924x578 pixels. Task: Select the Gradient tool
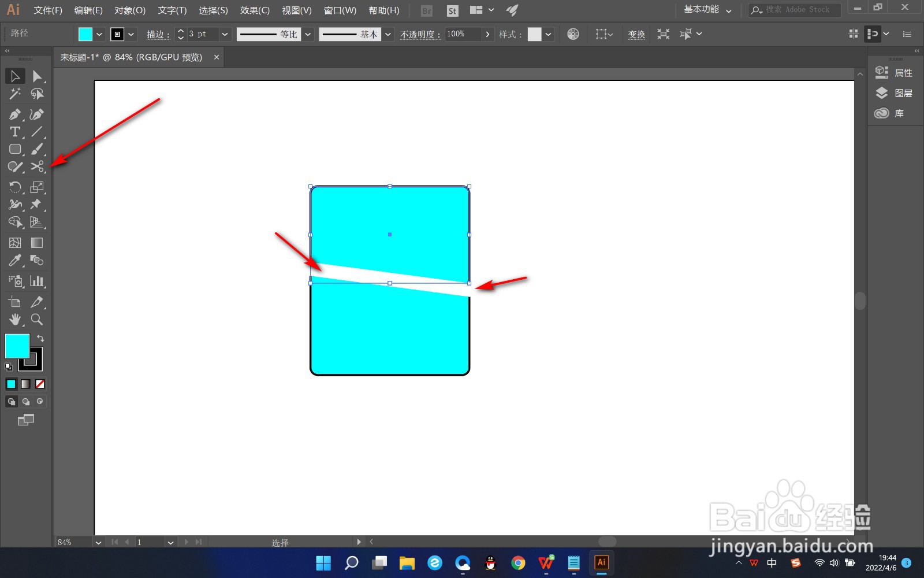[37, 243]
